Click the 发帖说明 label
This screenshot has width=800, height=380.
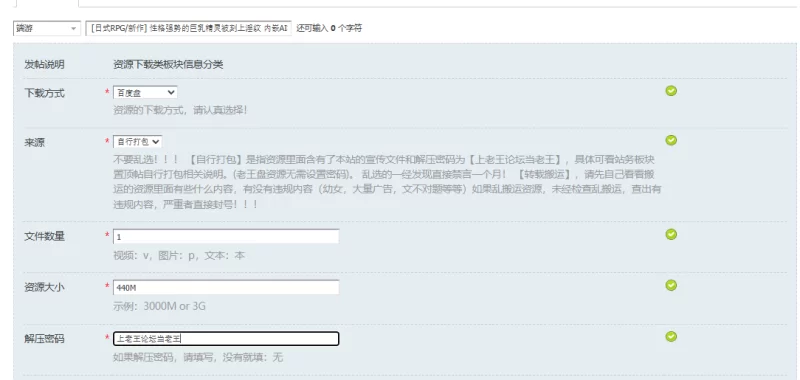tap(44, 65)
